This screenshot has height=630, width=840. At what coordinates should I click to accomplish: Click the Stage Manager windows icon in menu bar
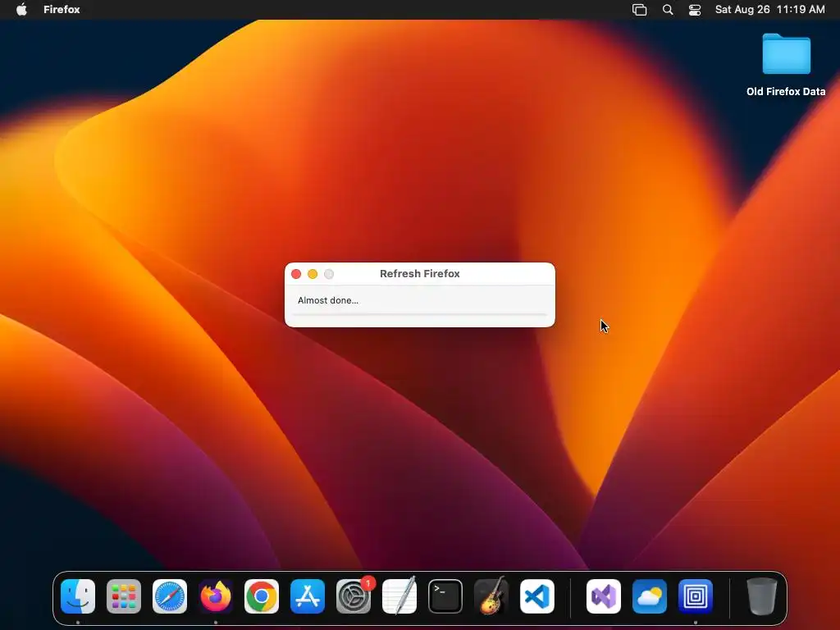click(x=640, y=10)
